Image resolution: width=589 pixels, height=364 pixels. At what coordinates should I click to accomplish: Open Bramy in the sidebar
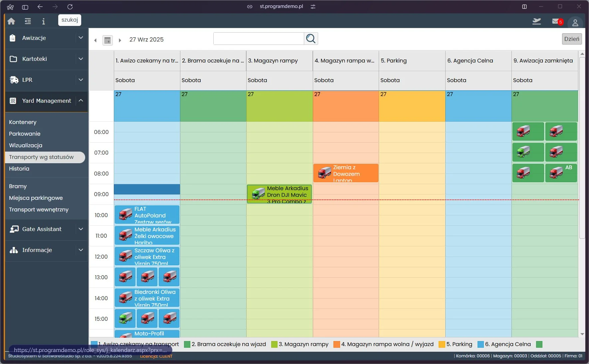(x=18, y=186)
